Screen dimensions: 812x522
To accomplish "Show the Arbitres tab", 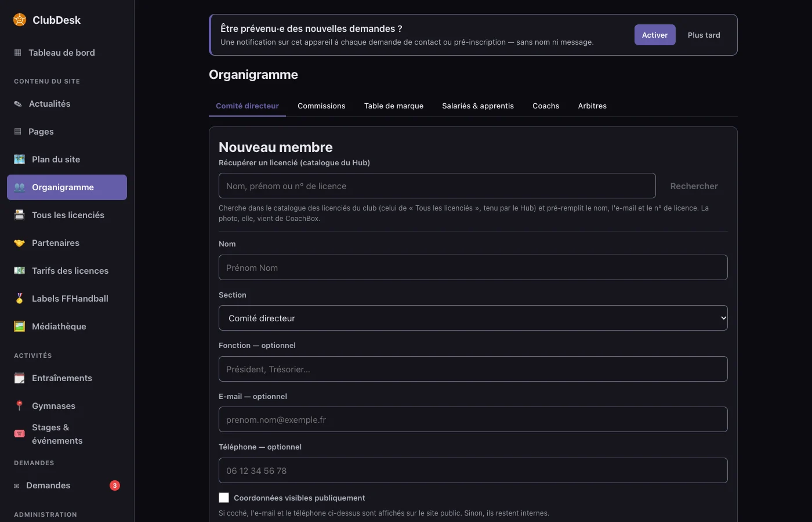I will coord(592,106).
